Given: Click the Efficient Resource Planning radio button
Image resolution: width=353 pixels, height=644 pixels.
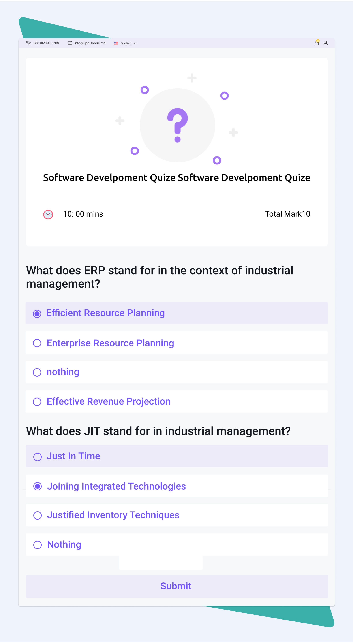Looking at the screenshot, I should tap(37, 313).
